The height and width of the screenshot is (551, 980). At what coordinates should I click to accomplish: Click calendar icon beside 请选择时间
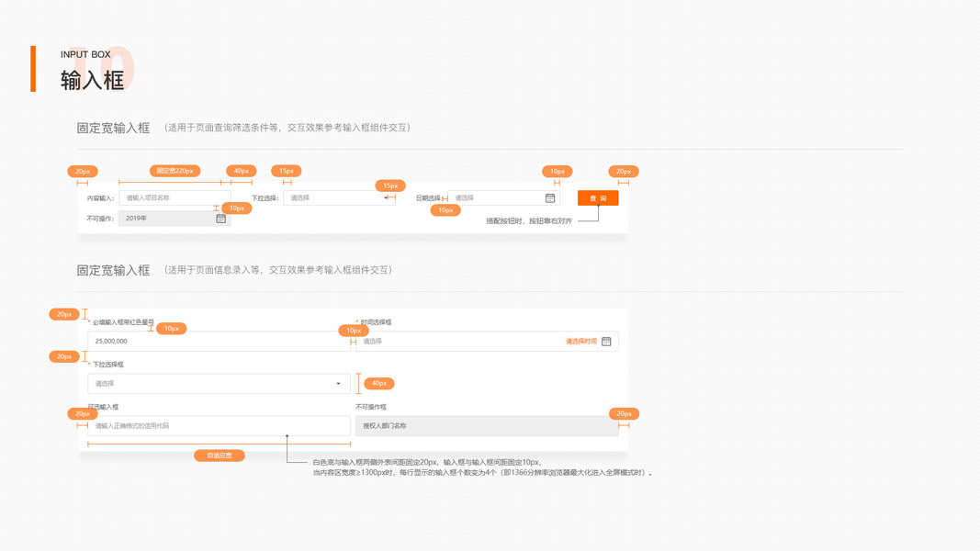pos(605,341)
